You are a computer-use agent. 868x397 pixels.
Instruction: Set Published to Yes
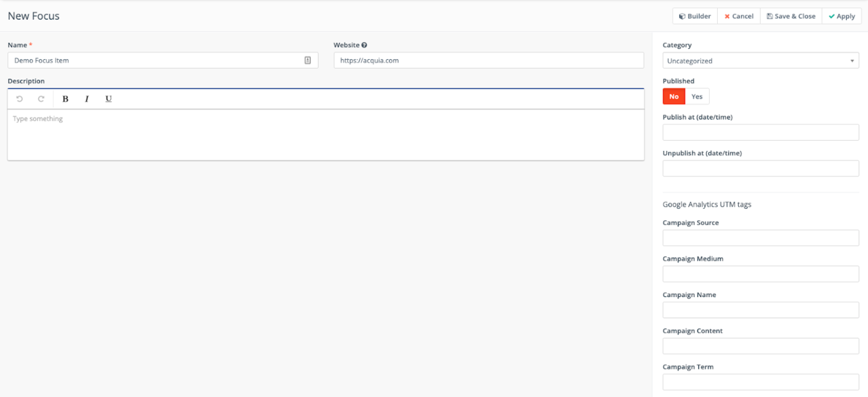point(697,97)
